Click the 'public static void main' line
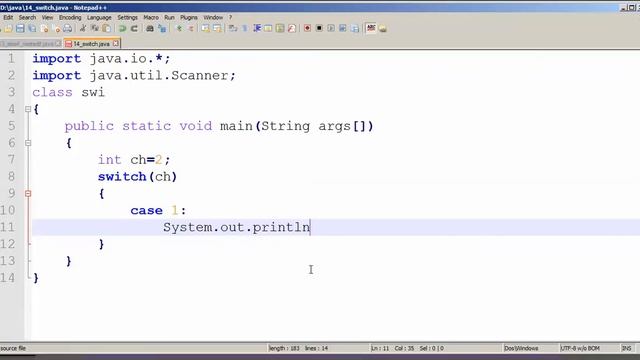This screenshot has width=640, height=360. 219,126
